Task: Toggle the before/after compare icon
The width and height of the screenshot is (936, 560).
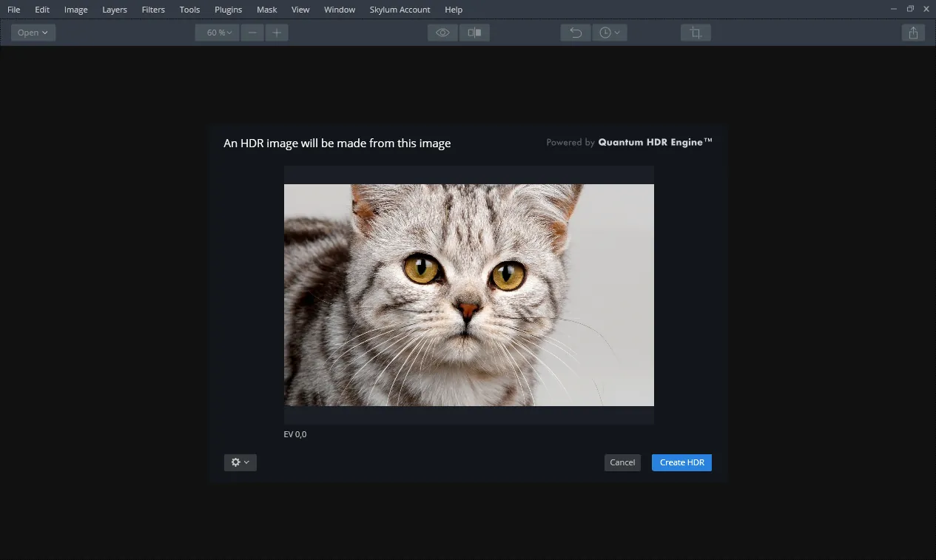Action: tap(474, 33)
